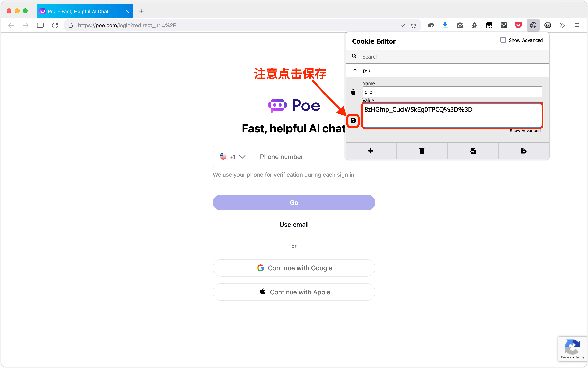Enable the Show Advanced checkbox
Image resolution: width=588 pixels, height=368 pixels.
503,40
